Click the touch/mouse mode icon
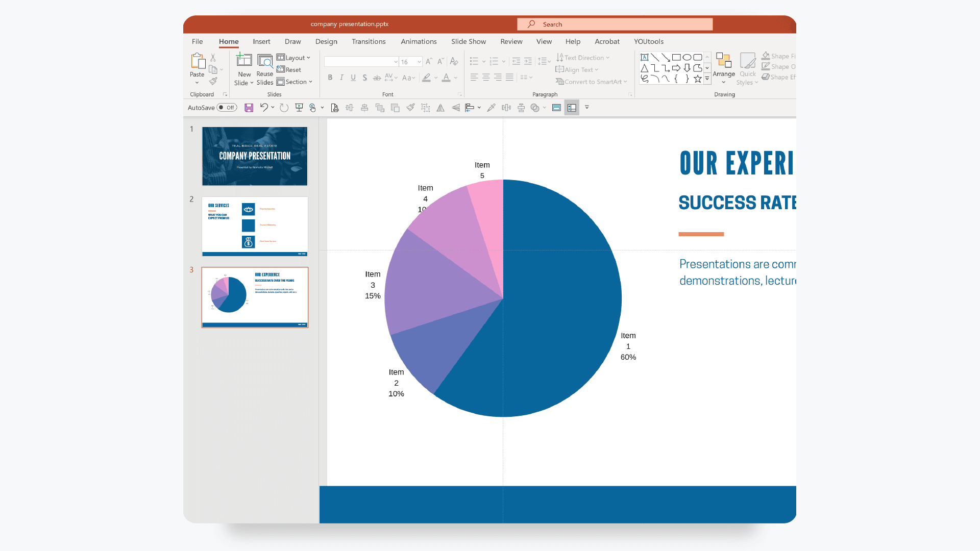The height and width of the screenshot is (551, 980). (313, 108)
